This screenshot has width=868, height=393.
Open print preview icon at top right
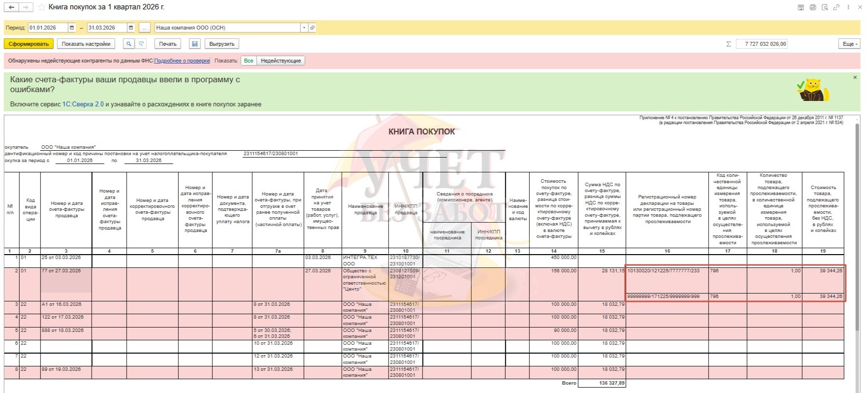(825, 7)
